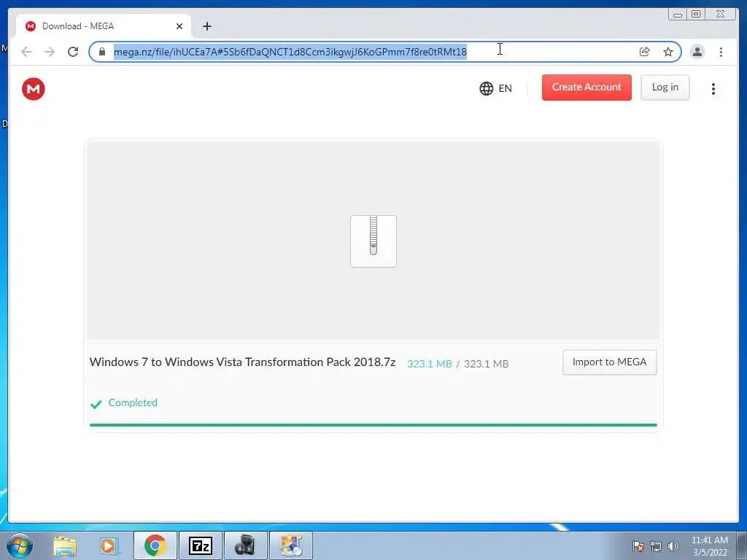
Task: Switch to Chrome in taskbar
Action: click(x=155, y=545)
